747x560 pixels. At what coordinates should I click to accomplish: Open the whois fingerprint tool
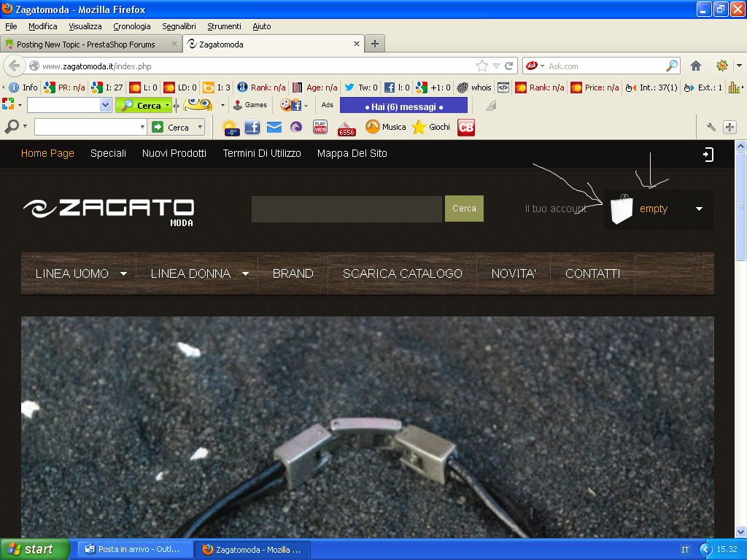(x=474, y=87)
